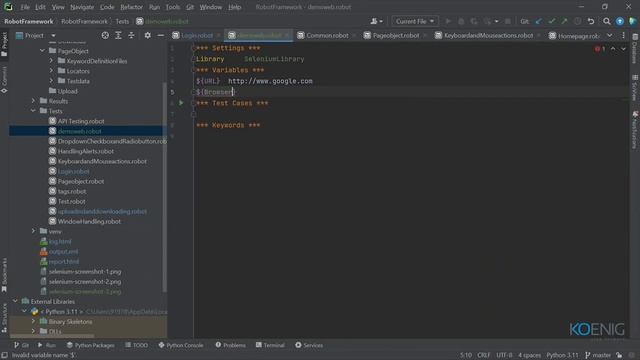The width and height of the screenshot is (640, 360).
Task: Open the File menu
Action: click(x=25, y=7)
